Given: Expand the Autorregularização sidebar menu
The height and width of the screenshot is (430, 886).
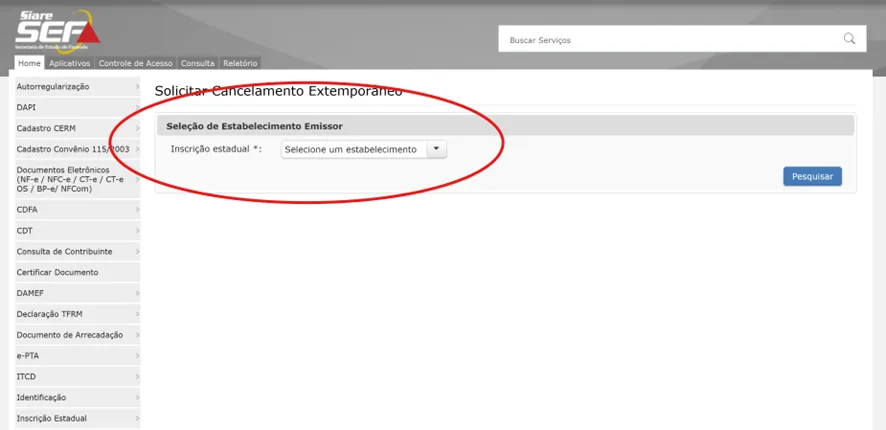Looking at the screenshot, I should tap(78, 87).
